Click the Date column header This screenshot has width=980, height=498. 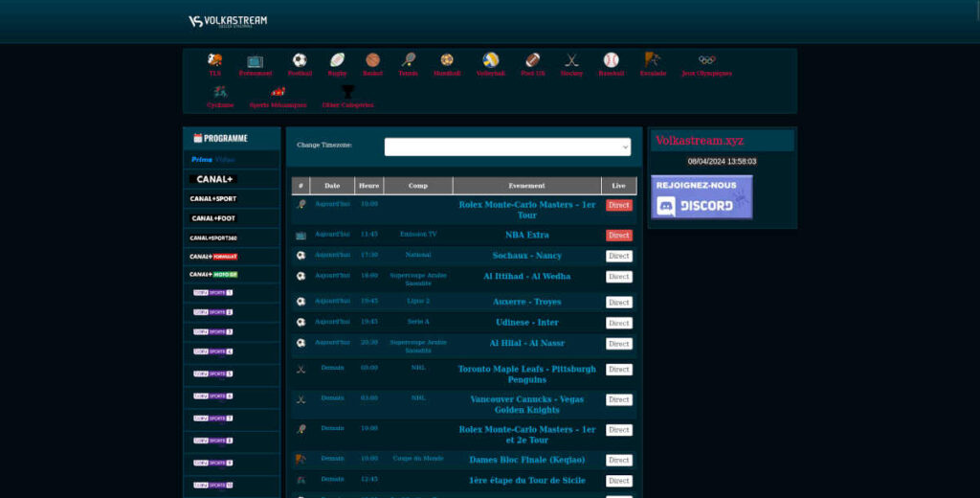[332, 186]
